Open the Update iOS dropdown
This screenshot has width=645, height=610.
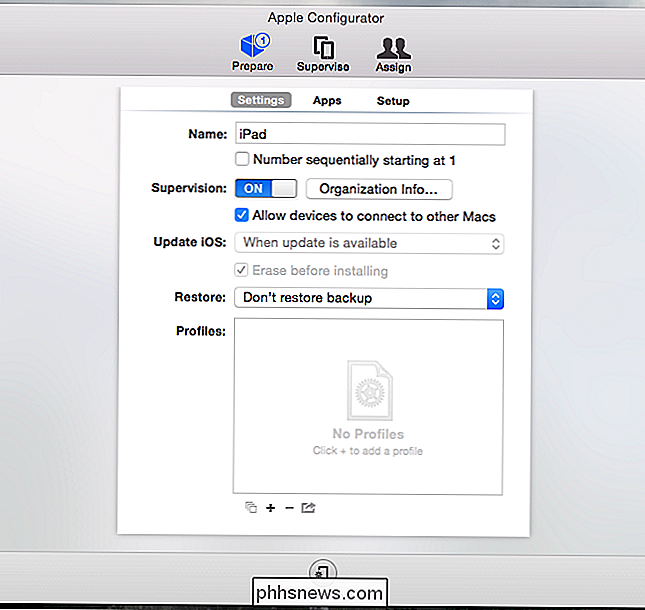point(369,243)
